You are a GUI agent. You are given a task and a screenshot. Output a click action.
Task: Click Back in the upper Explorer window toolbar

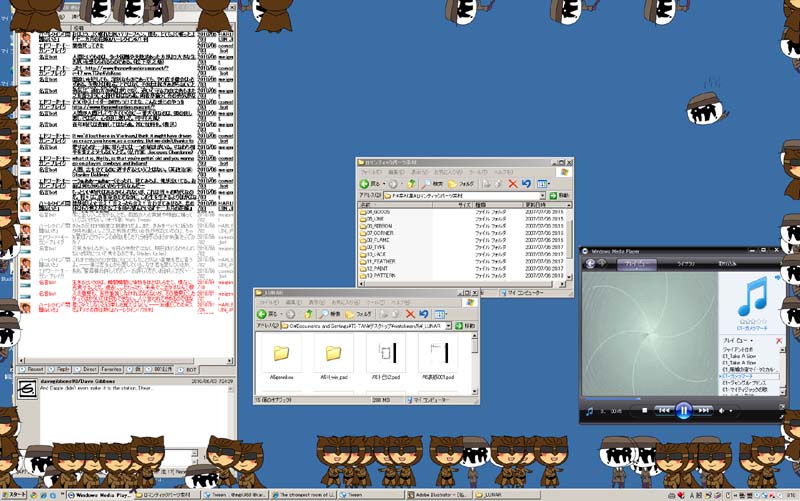pyautogui.click(x=369, y=184)
